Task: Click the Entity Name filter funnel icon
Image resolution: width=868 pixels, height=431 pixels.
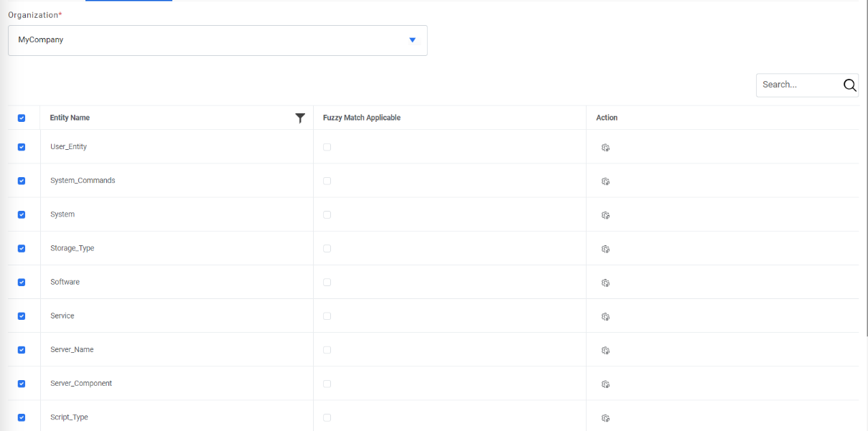Action: (300, 118)
